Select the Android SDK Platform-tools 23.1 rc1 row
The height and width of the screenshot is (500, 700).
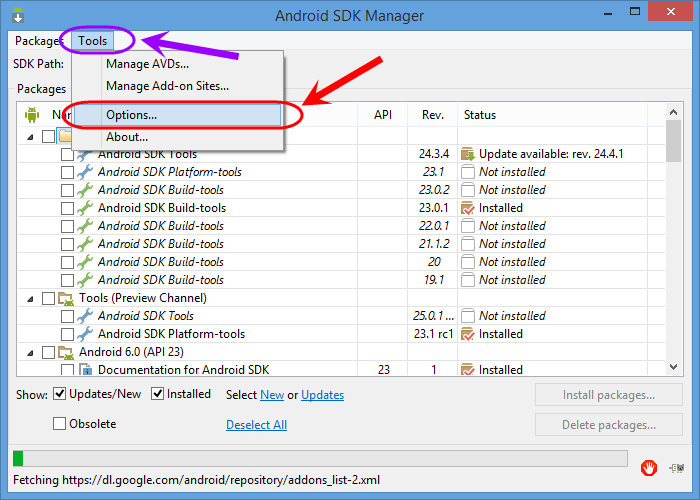[x=341, y=334]
